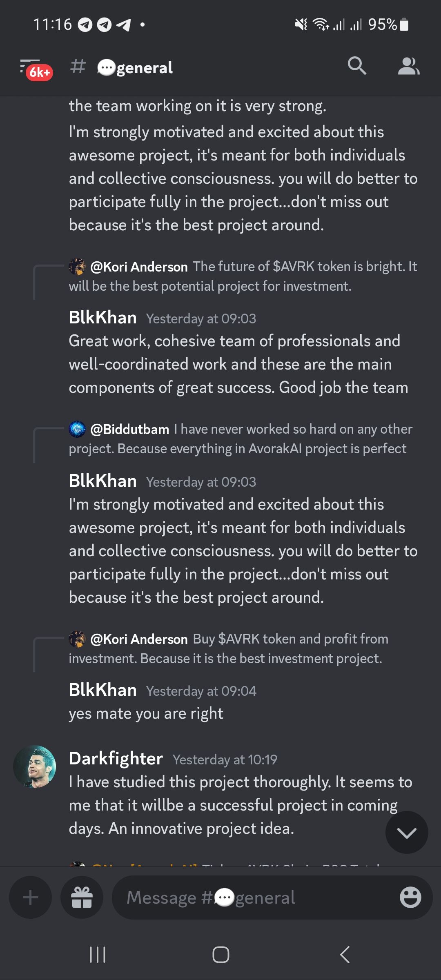Tap the Android back navigation arrow
This screenshot has height=980, width=441.
click(345, 955)
